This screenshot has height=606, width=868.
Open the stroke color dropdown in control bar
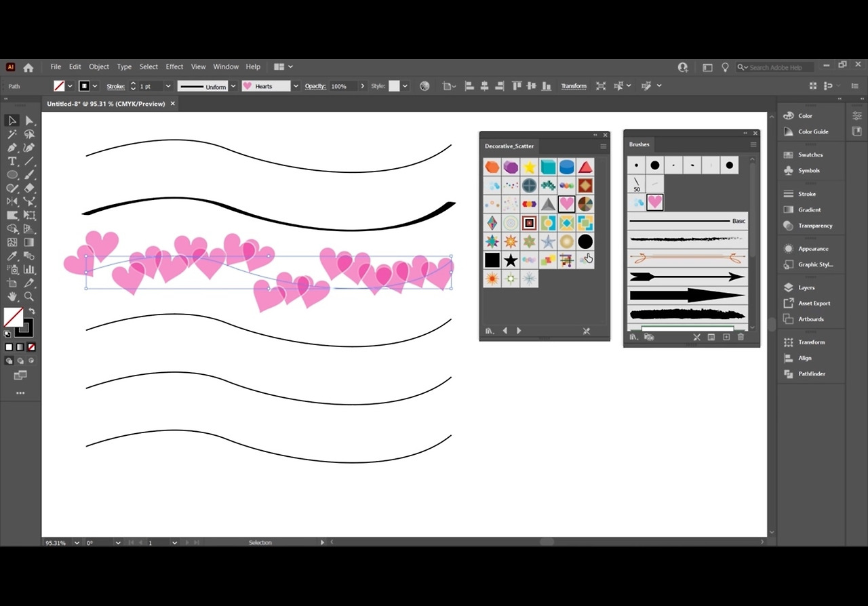click(x=95, y=86)
